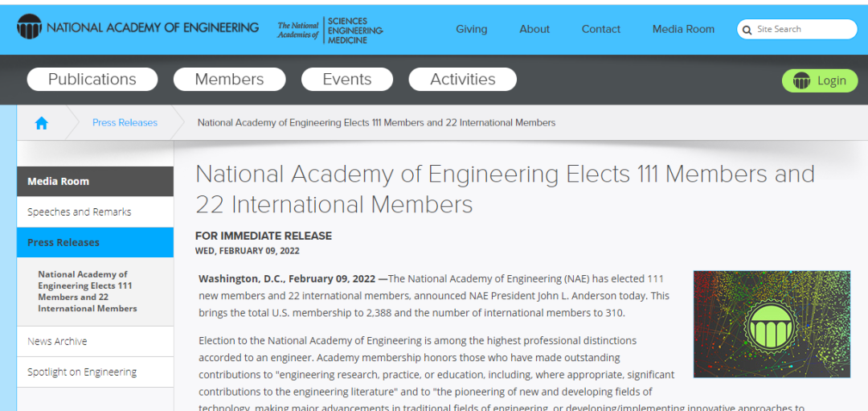Click the main article headline
Screen dimensions: 868x411
coord(505,189)
